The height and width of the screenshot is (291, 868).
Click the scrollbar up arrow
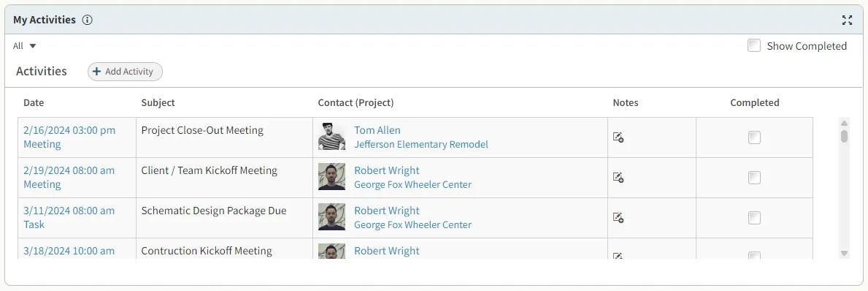point(844,123)
